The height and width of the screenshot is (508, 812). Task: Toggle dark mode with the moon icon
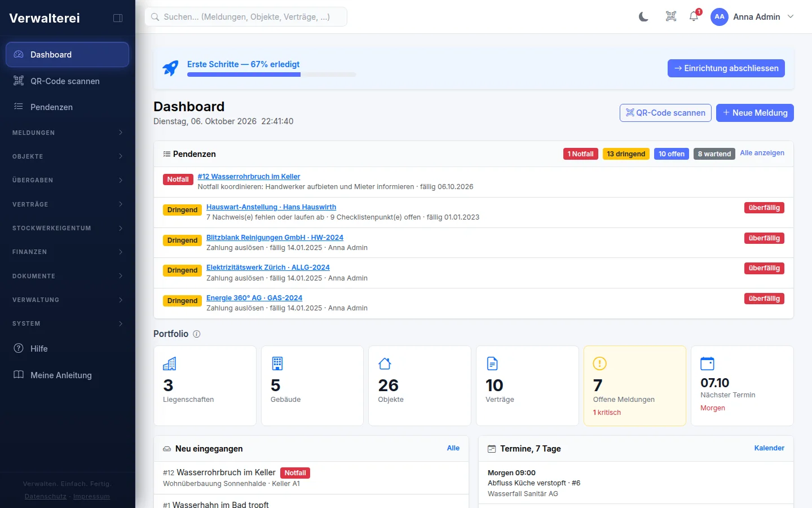pos(643,17)
